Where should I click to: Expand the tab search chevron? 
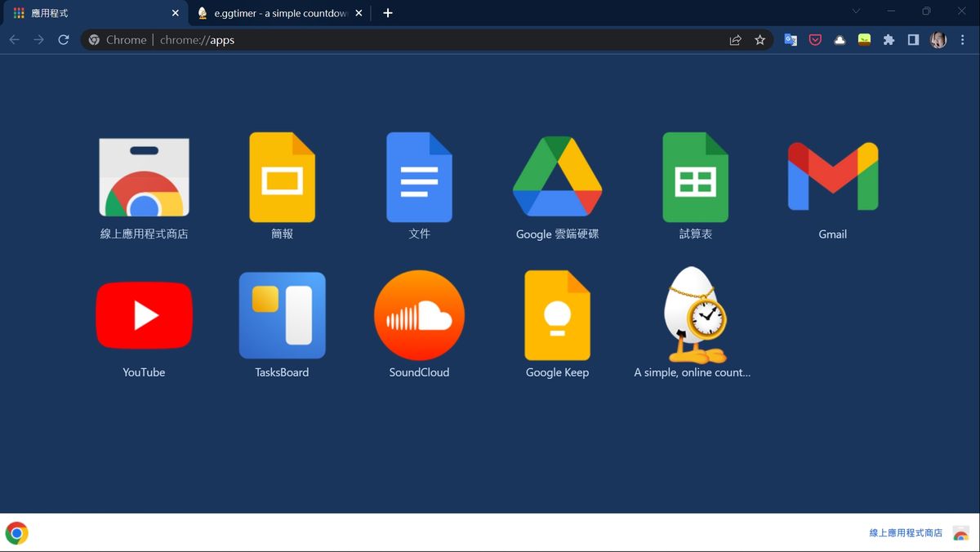856,11
